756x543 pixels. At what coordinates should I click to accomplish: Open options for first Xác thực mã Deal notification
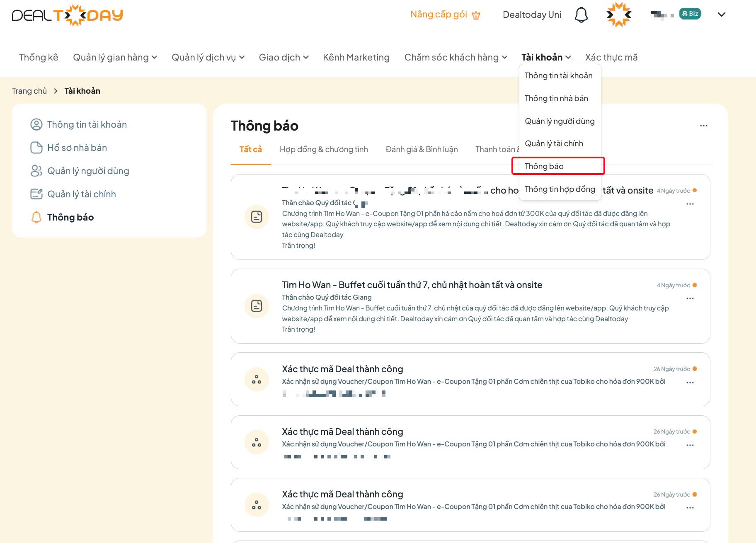[690, 383]
